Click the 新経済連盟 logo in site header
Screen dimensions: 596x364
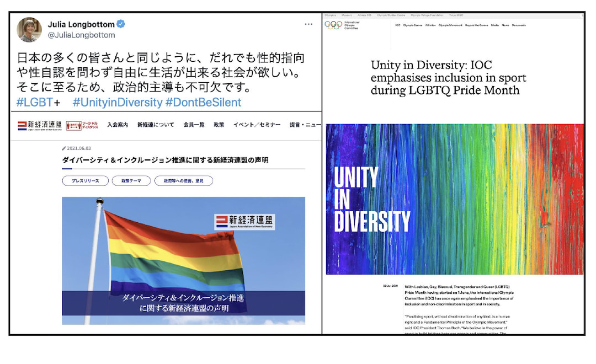pos(40,125)
